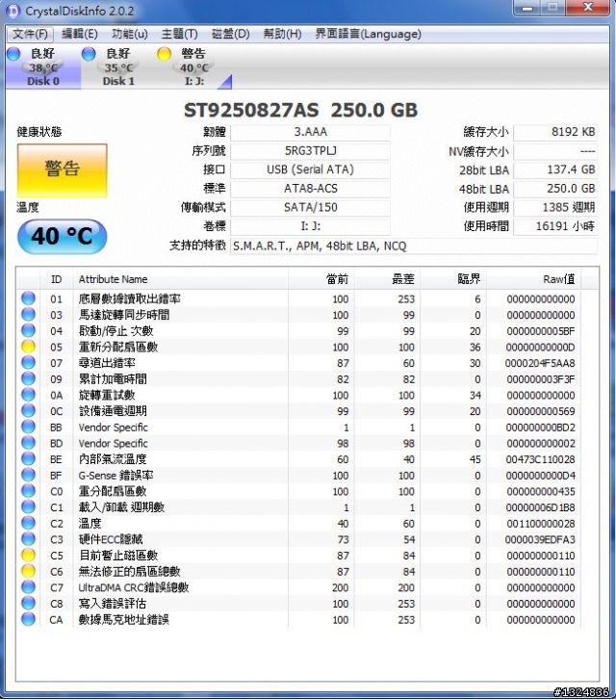Screen dimensions: 616x700
Task: Select raw value 0000204F5AA8 for attribute 07
Action: point(540,363)
